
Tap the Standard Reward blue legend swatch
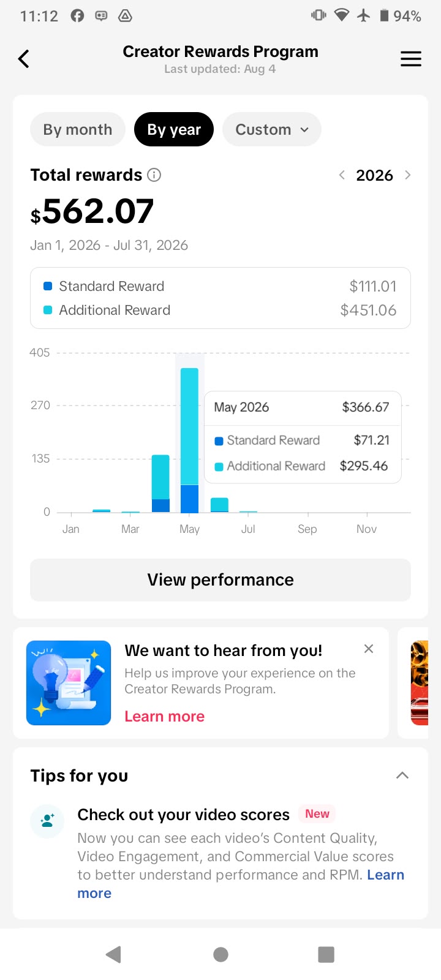(48, 286)
